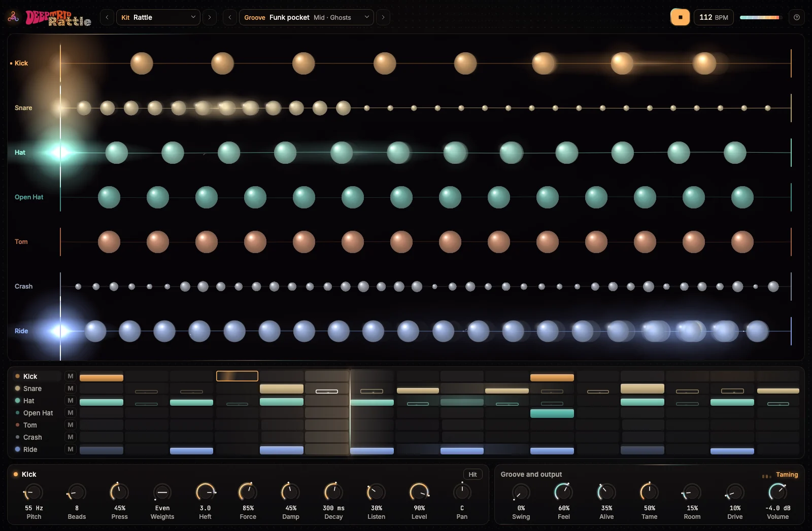The height and width of the screenshot is (531, 812).
Task: Click the first kick bead on the string
Action: pyautogui.click(x=142, y=63)
